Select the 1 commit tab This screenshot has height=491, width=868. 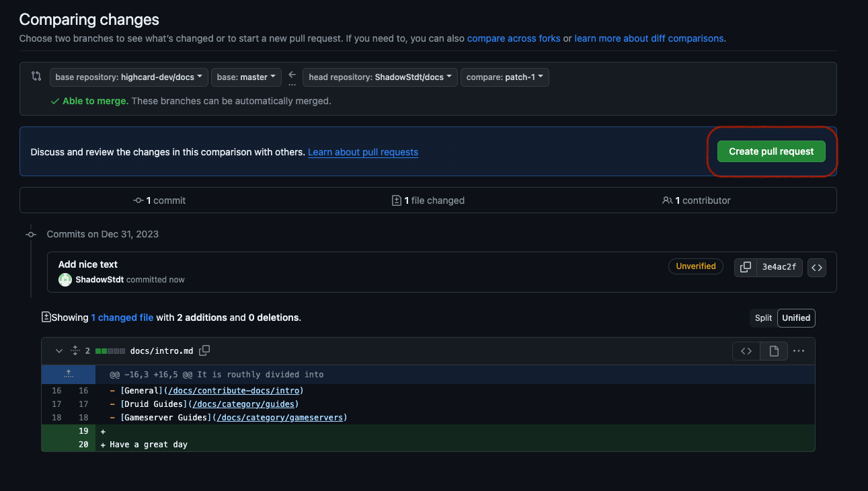(x=159, y=200)
